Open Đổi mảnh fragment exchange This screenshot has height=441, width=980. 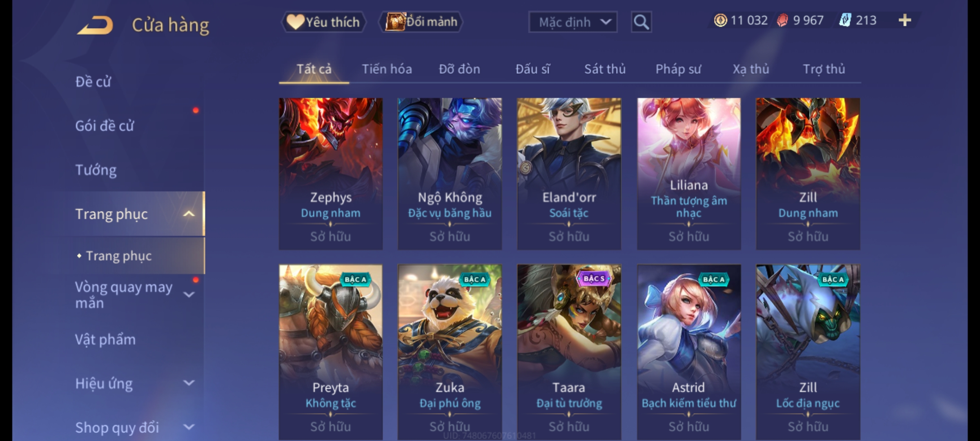coord(421,22)
